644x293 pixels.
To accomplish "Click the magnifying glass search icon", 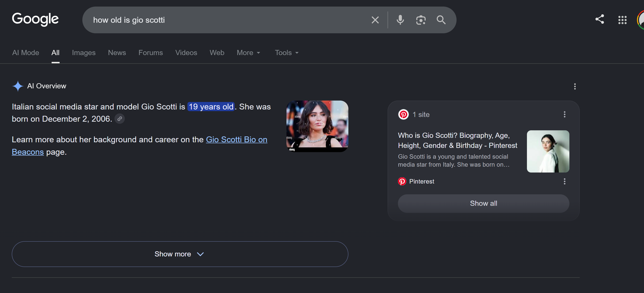I will pos(441,20).
